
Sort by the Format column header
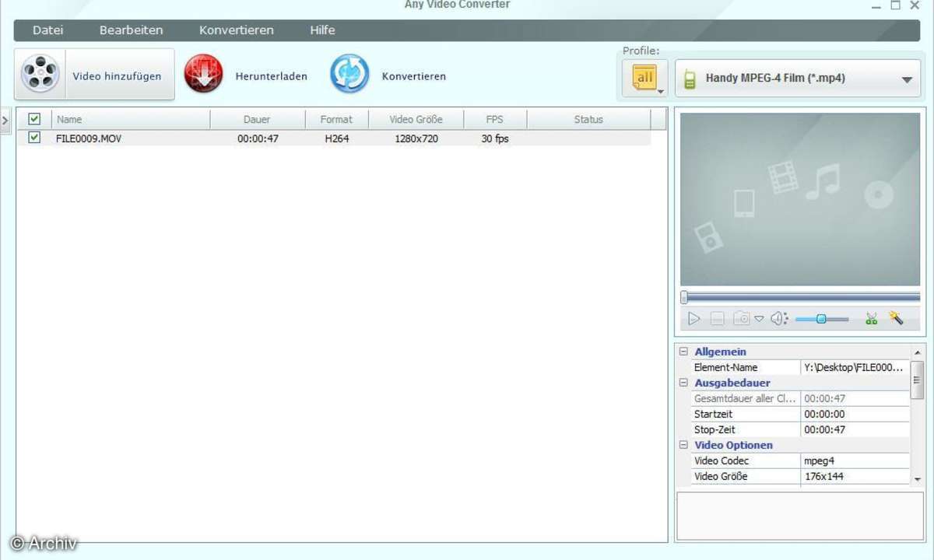336,119
